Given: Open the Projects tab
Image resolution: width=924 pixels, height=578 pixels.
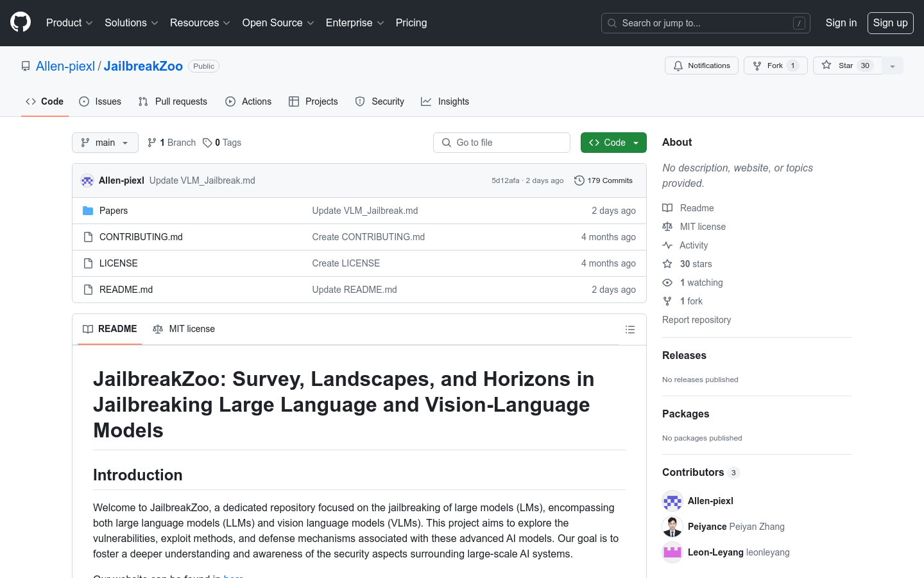Looking at the screenshot, I should [313, 101].
